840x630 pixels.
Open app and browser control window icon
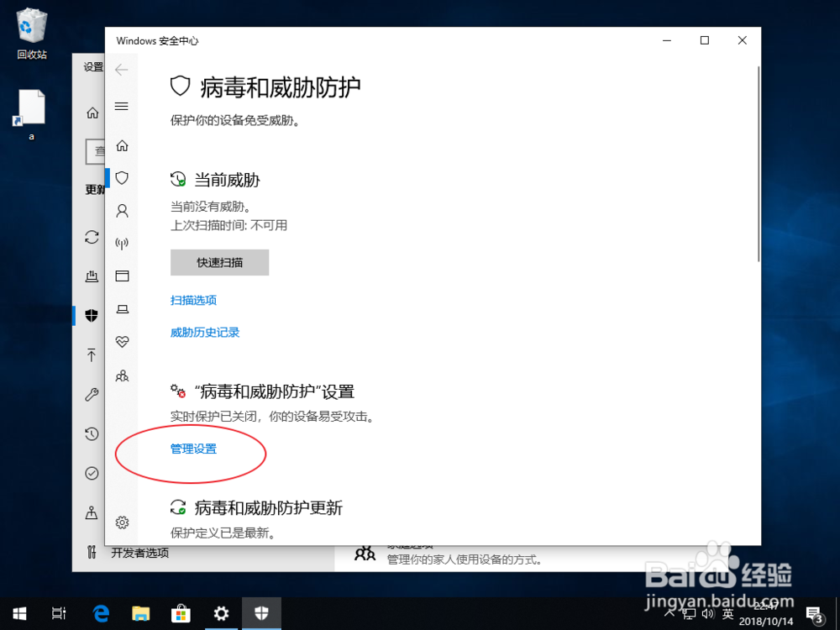122,276
